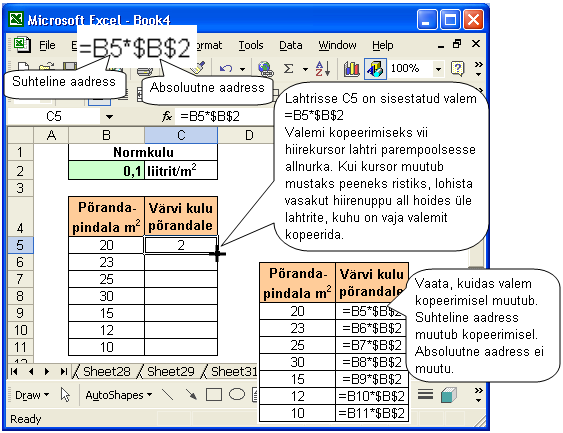Toggle the Select Objects pointer tool

[65, 395]
